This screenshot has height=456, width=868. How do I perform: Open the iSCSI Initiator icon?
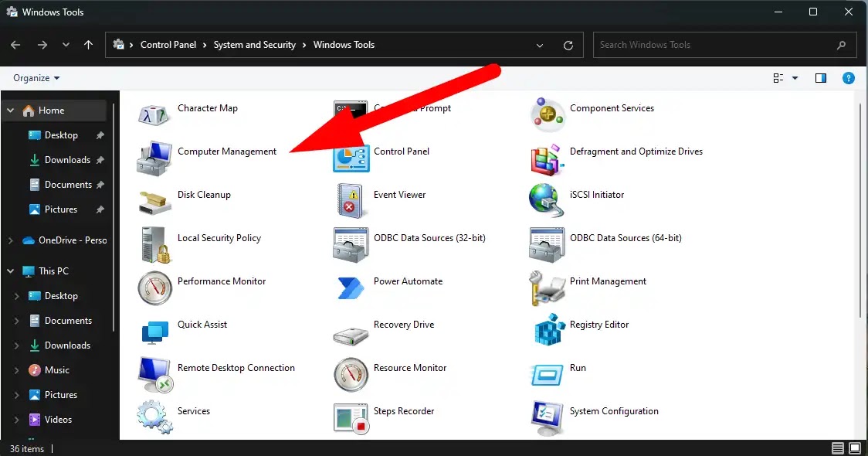(547, 200)
